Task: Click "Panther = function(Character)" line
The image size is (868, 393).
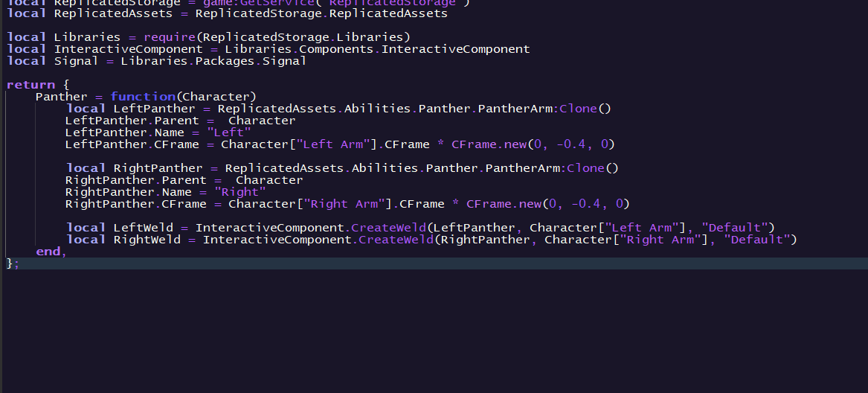Action: (x=146, y=97)
